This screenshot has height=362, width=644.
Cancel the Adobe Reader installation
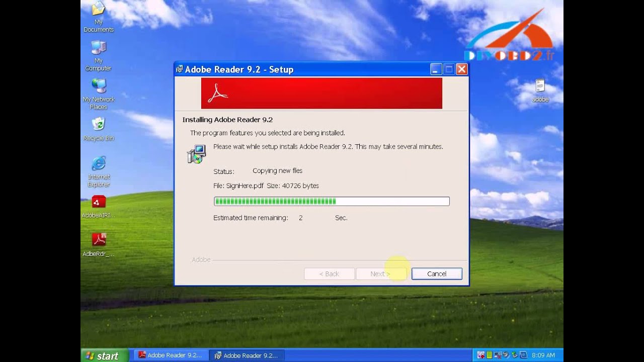point(437,274)
